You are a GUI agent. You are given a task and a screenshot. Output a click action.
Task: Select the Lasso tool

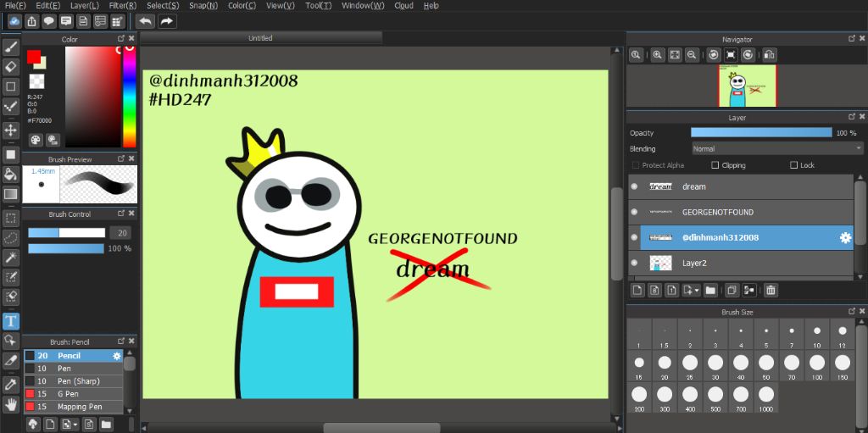click(11, 237)
